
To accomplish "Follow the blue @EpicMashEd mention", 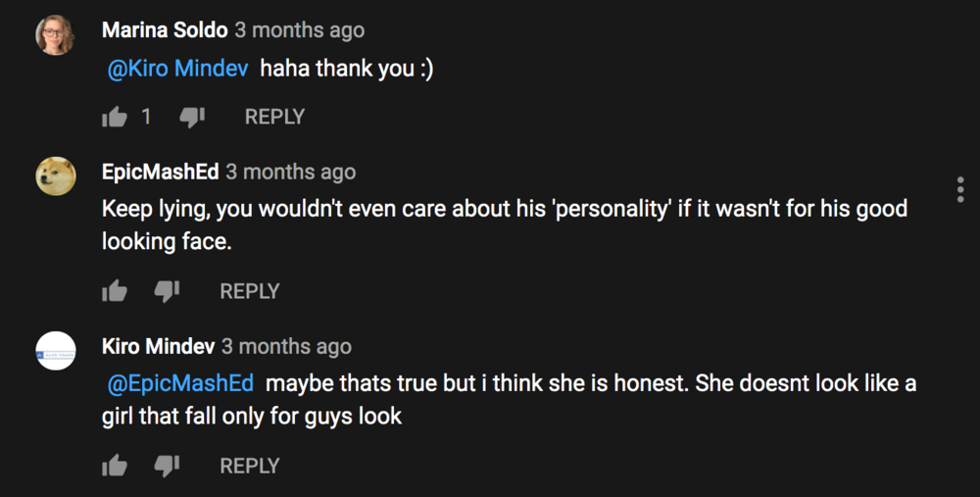I will tap(180, 383).
